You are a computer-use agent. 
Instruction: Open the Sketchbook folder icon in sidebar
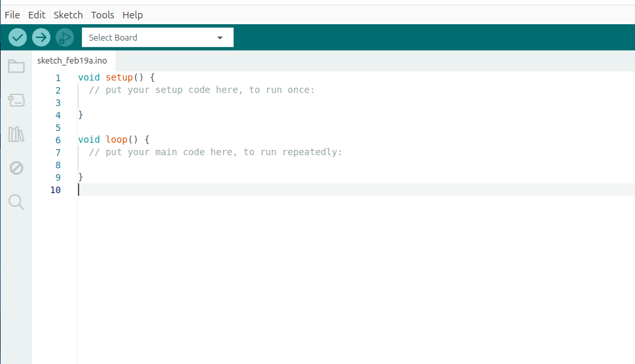[x=16, y=66]
